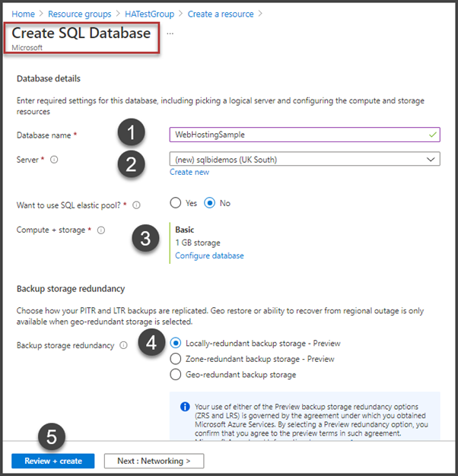
Task: Click the Backup storage redundancy section heading
Action: tap(71, 289)
